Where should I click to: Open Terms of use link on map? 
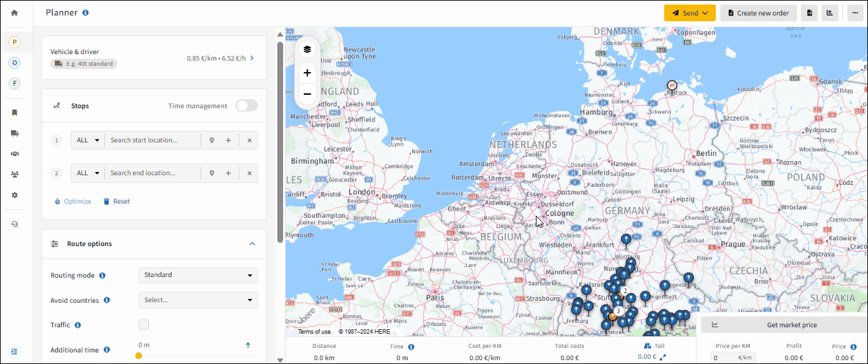[x=314, y=332]
